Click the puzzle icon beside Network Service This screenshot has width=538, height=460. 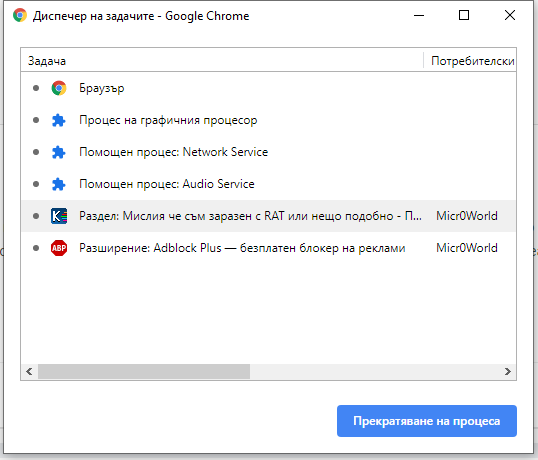pos(59,152)
